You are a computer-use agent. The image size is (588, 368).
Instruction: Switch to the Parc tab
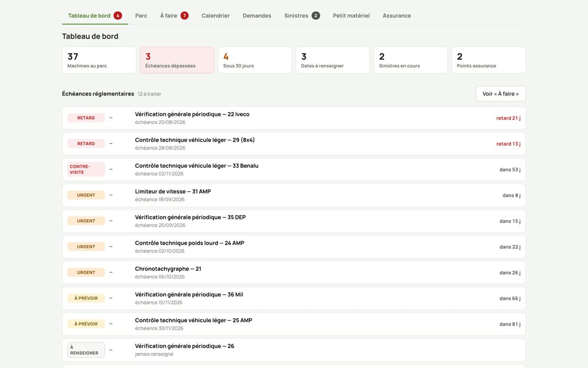141,16
